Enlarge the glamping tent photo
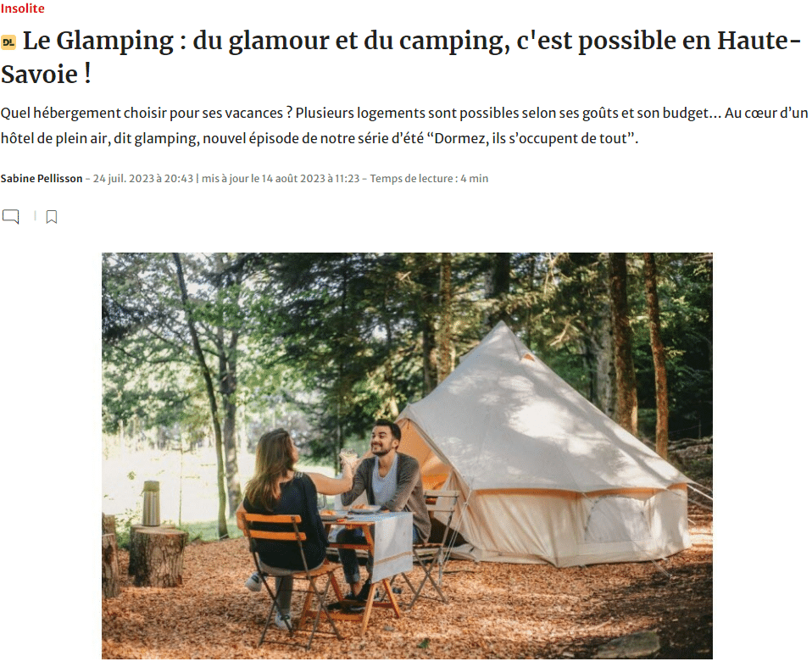The image size is (812, 667). coord(407,456)
